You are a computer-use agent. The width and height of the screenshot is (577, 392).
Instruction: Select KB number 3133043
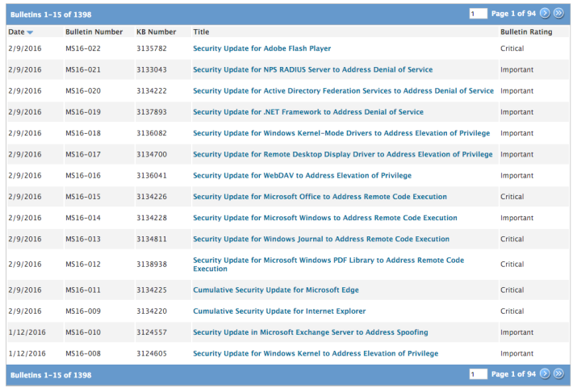click(152, 69)
